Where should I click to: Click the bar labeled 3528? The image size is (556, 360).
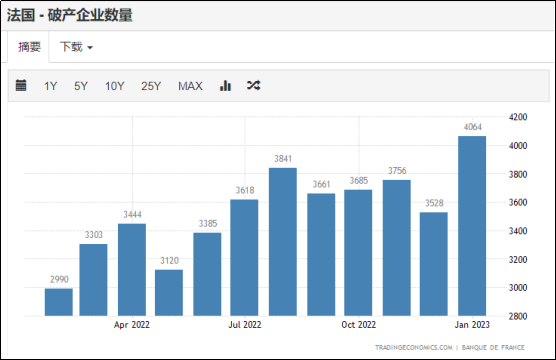click(434, 264)
